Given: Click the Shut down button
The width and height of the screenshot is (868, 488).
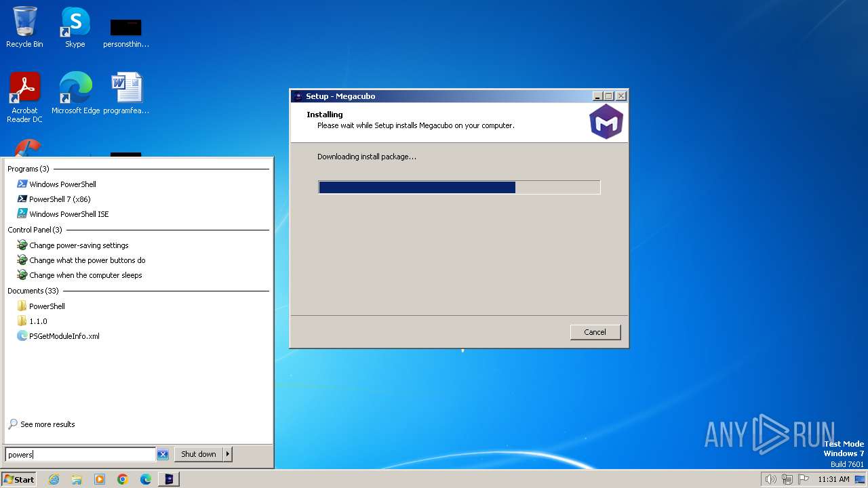Looking at the screenshot, I should pos(199,454).
